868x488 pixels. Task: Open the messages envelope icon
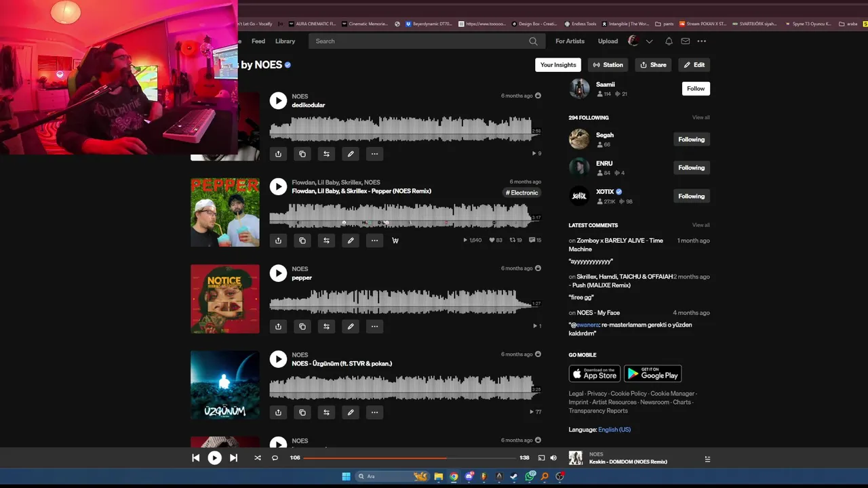click(x=686, y=41)
